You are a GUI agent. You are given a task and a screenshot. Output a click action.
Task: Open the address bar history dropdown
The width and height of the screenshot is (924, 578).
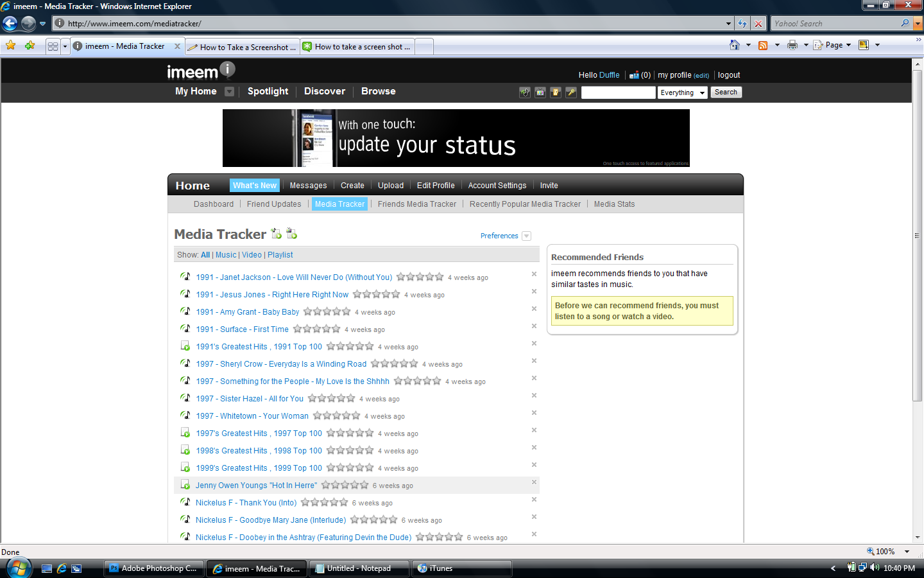728,24
